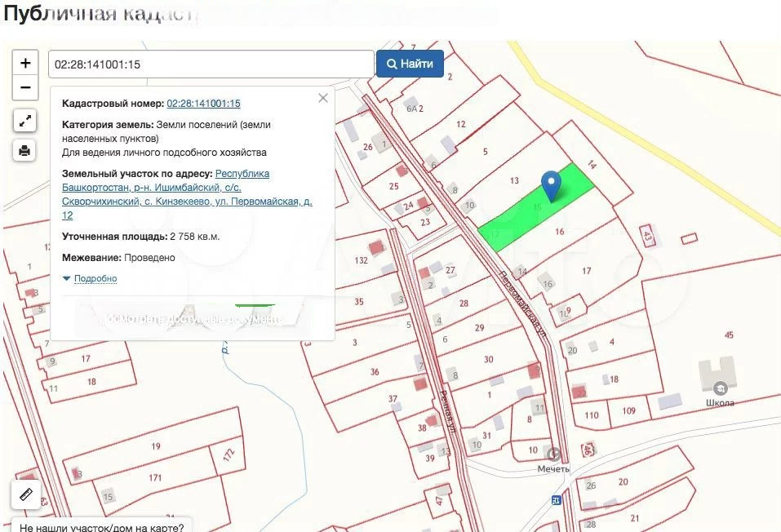This screenshot has height=532, width=781.
Task: Click "Уточненная площадь: 2 758 кв.м." text
Action: pos(140,236)
